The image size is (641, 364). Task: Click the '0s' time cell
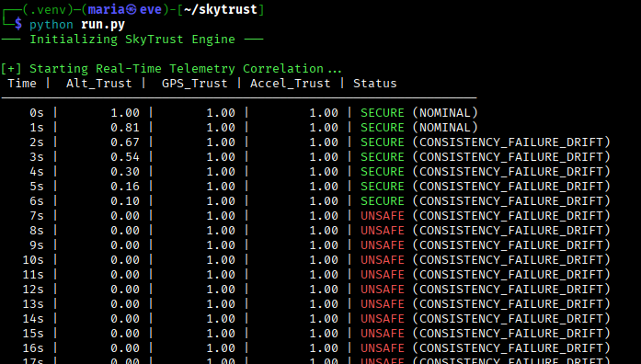[x=37, y=113]
